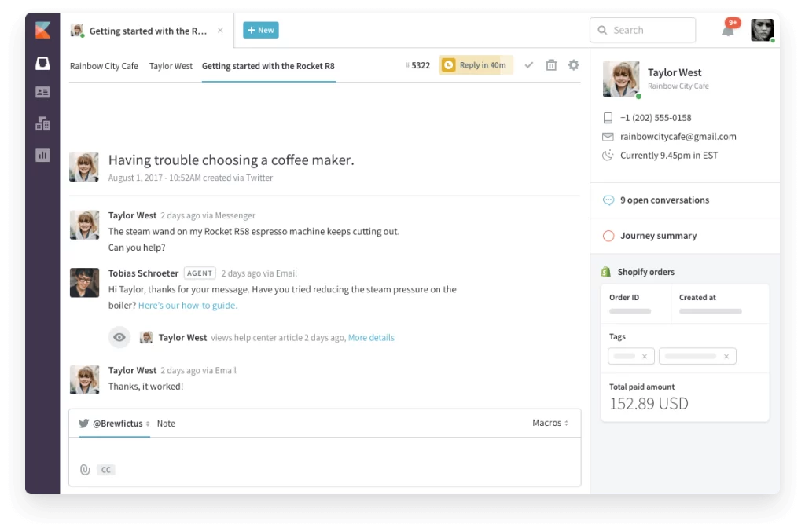Open notifications bell with 9+ badge
805x532 pixels.
[x=729, y=30]
